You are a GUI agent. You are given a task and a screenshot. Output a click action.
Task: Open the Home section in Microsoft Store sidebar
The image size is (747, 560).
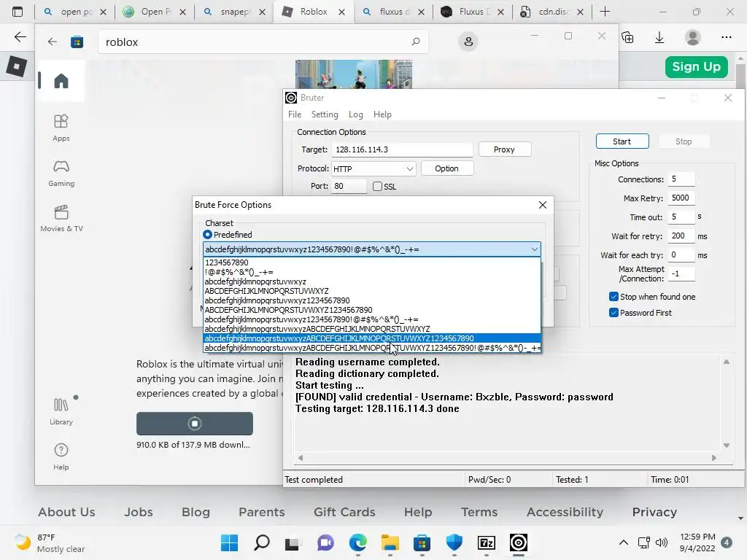coord(61,80)
